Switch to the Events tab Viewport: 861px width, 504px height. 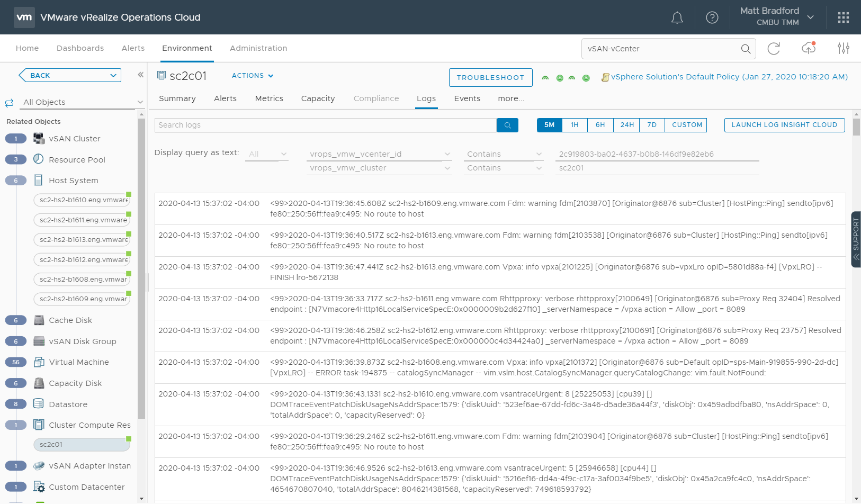click(x=467, y=98)
